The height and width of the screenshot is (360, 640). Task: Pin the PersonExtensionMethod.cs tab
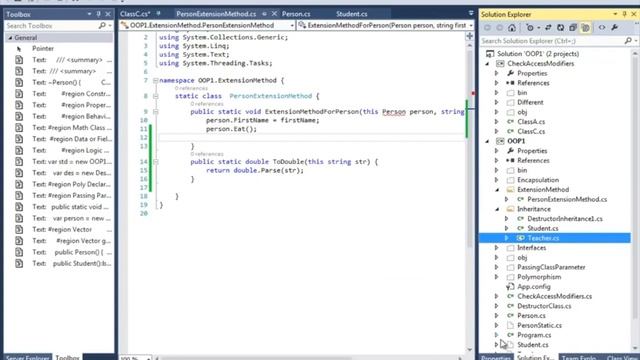(264, 13)
